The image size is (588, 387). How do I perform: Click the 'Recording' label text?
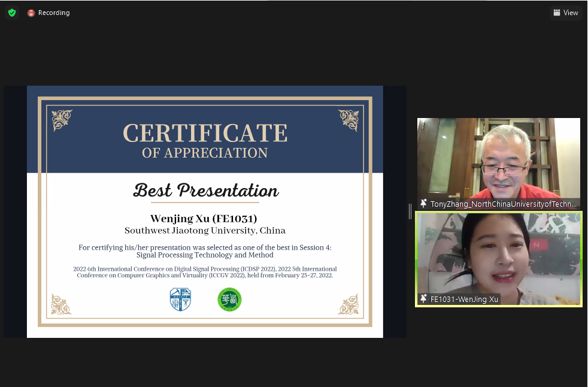(x=54, y=13)
